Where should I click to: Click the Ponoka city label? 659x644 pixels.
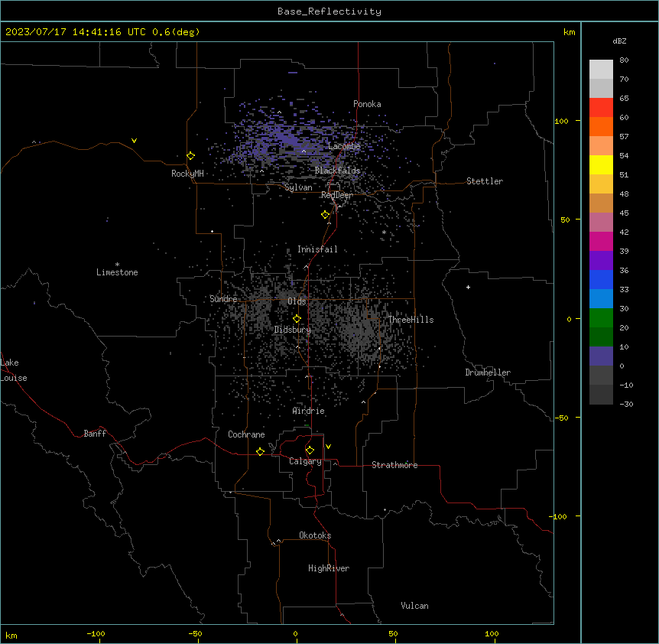367,104
